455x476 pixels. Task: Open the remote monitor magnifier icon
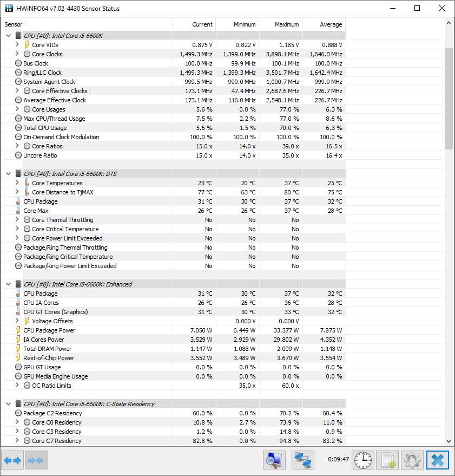[274, 460]
